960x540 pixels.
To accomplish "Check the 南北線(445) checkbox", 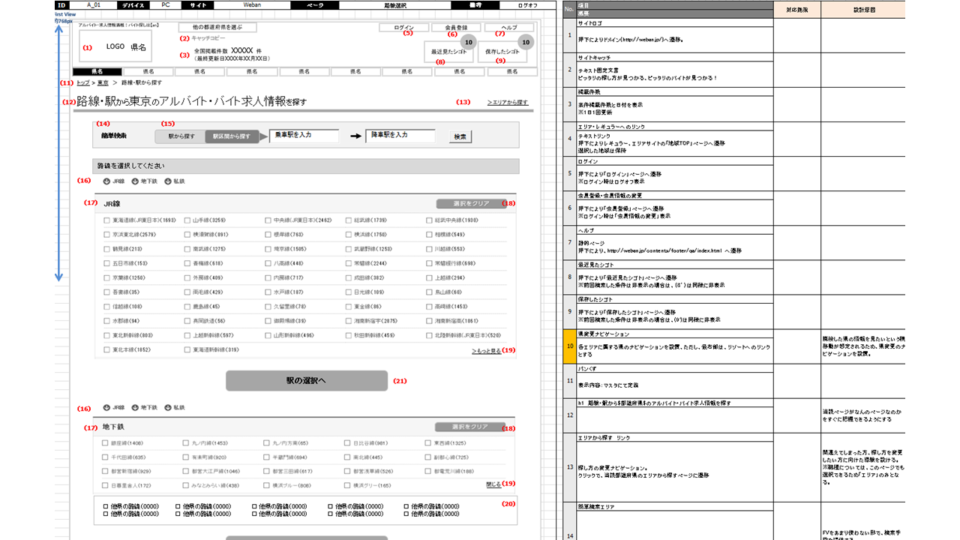I will click(347, 457).
